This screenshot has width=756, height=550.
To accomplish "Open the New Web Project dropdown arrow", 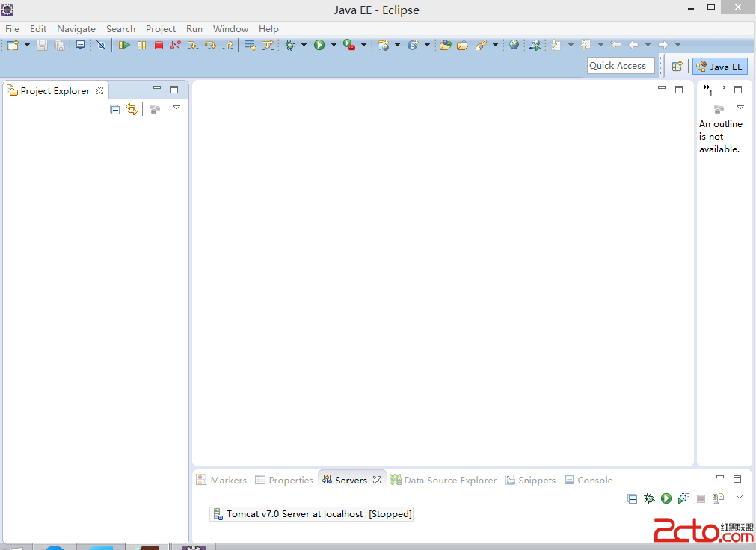I will point(397,45).
